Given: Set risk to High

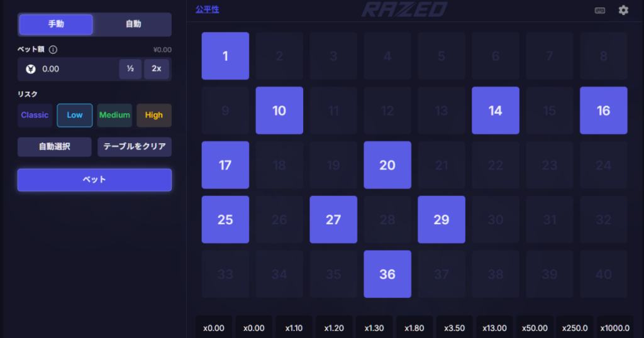Looking at the screenshot, I should [154, 115].
